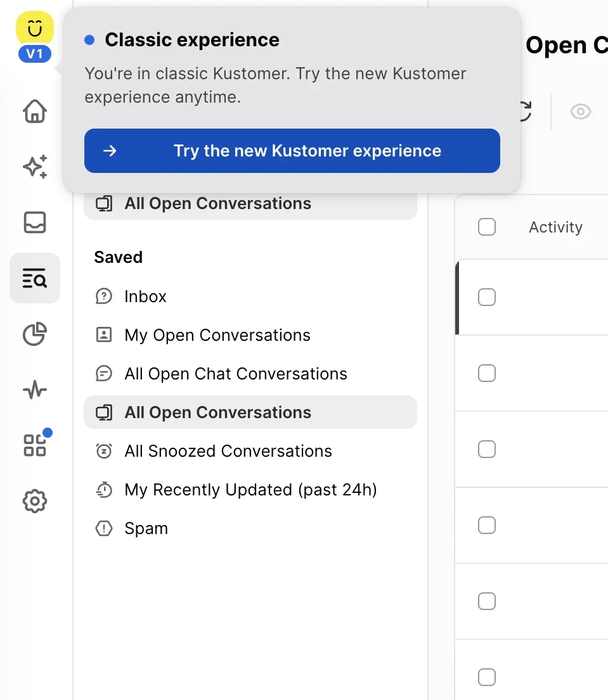Open reporting pie chart icon
Screen dimensions: 608x700
click(35, 334)
